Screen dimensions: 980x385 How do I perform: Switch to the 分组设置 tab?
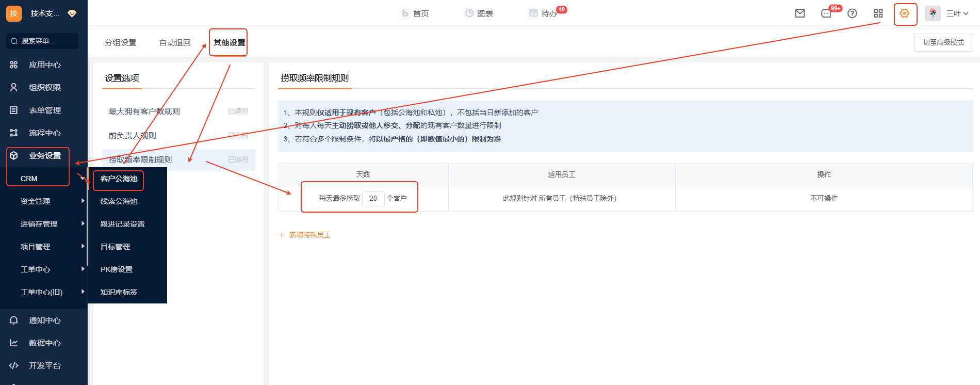point(121,42)
